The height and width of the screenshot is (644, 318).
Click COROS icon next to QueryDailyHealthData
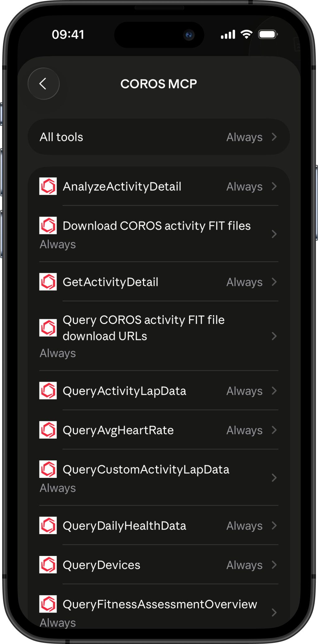pos(48,525)
